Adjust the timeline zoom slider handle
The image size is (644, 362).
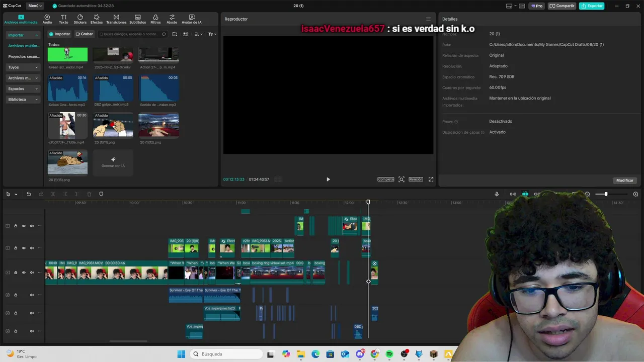pos(606,194)
